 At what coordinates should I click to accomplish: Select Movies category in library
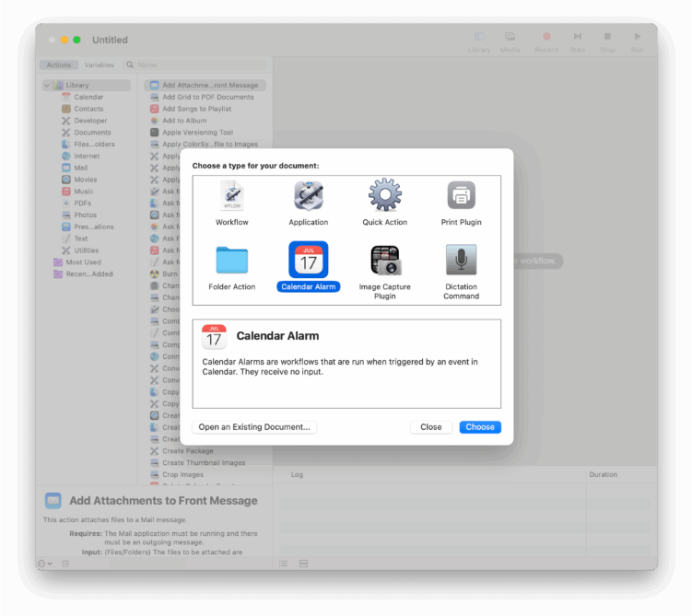(85, 180)
